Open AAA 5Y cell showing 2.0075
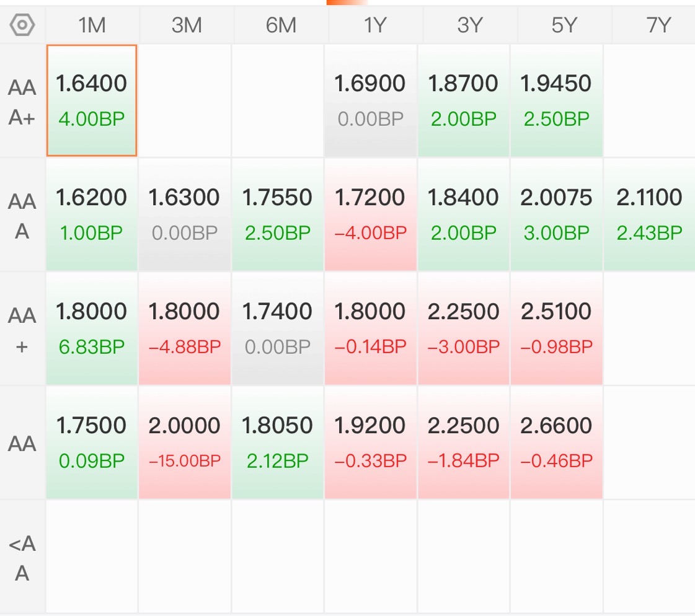This screenshot has width=695, height=616. [x=556, y=214]
